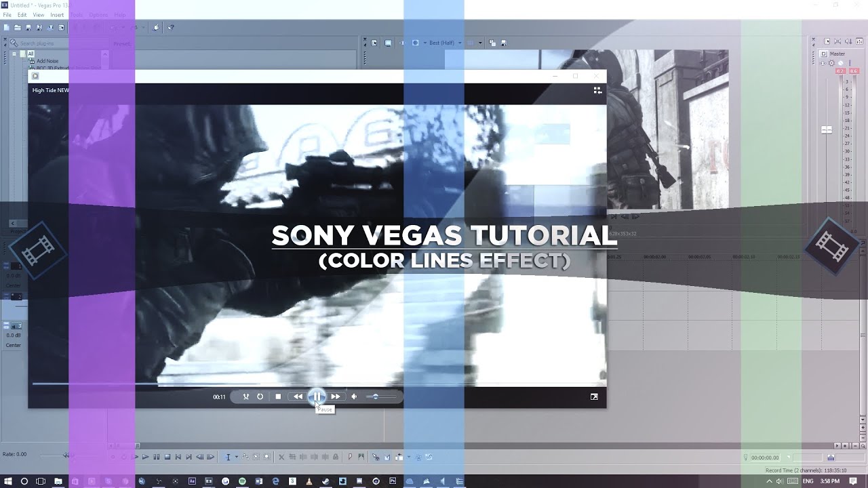Open the edit tool dropdown arrow
Viewport: 868px width, 488px height.
237,457
